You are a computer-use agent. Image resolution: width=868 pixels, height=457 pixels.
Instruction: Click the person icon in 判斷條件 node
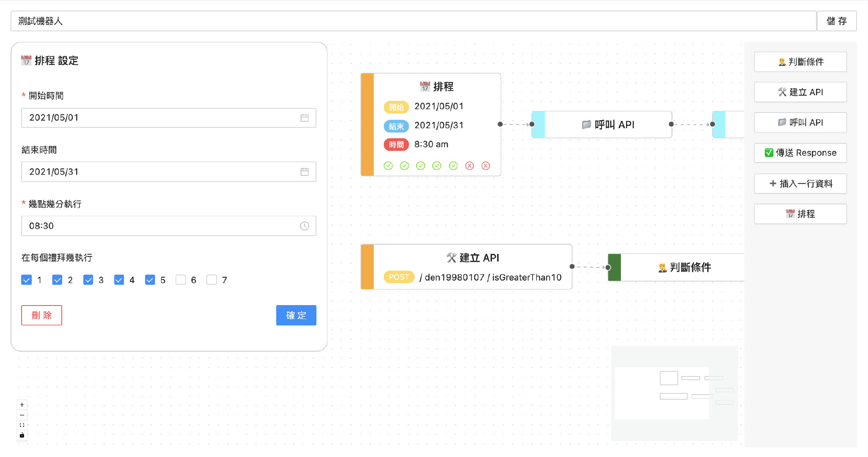coord(662,267)
